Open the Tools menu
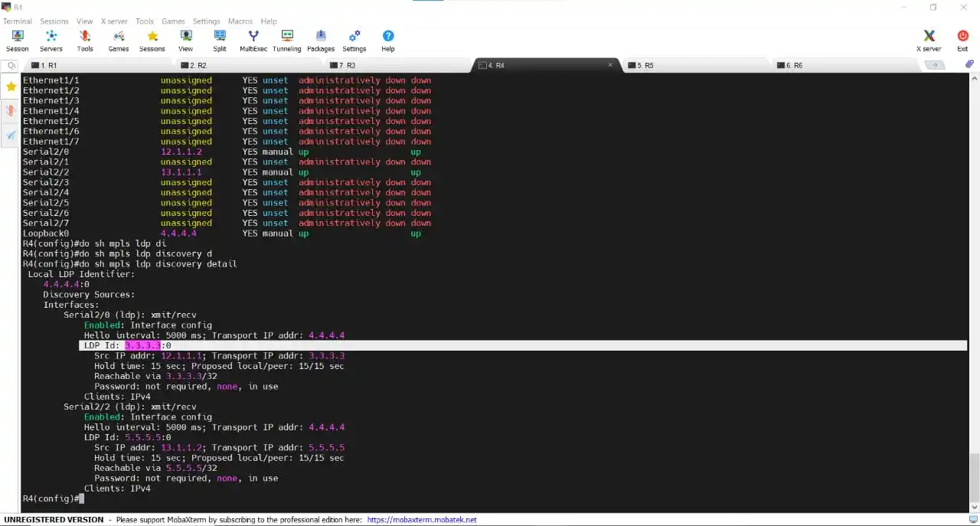Image resolution: width=980 pixels, height=526 pixels. click(145, 21)
